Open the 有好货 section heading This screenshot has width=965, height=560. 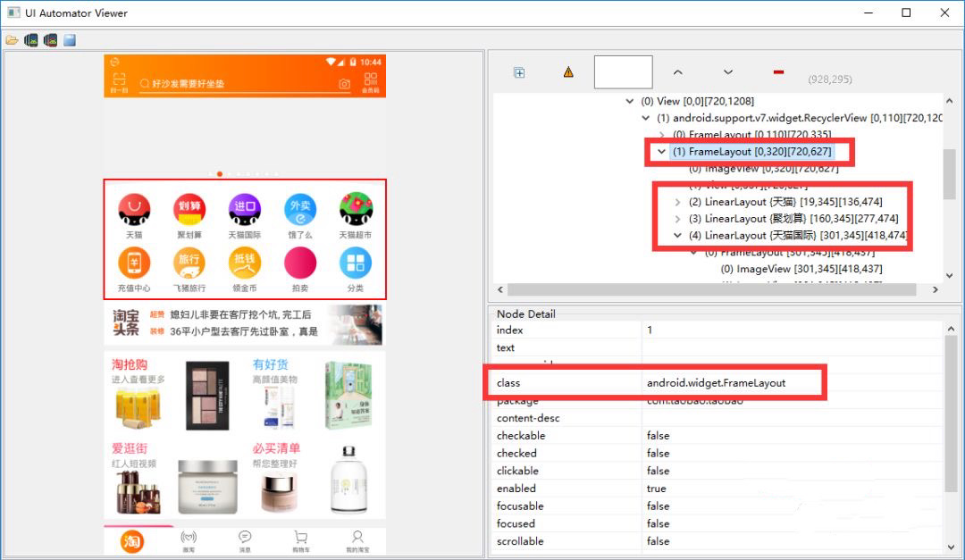pos(270,364)
